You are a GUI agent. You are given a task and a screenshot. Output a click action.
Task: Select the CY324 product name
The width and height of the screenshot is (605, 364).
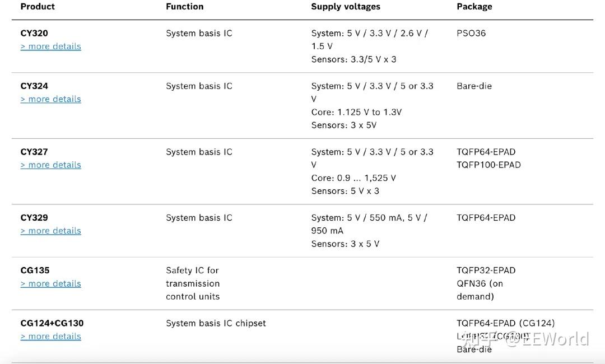[34, 86]
